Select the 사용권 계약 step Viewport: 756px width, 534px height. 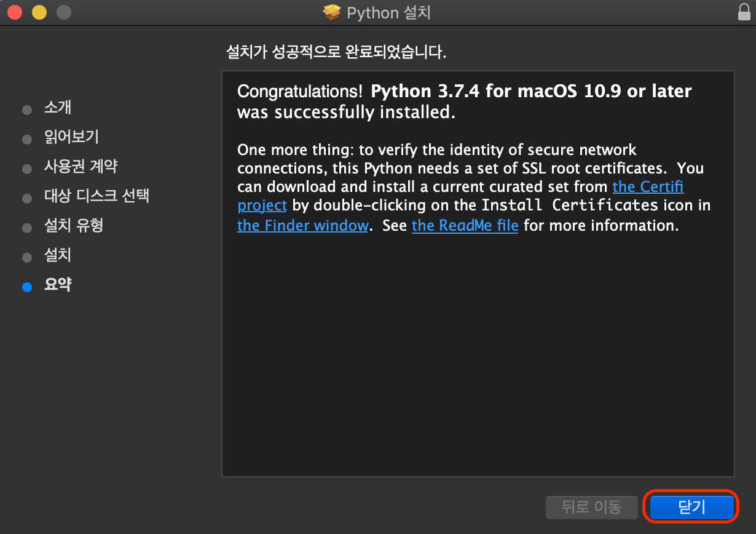point(81,166)
